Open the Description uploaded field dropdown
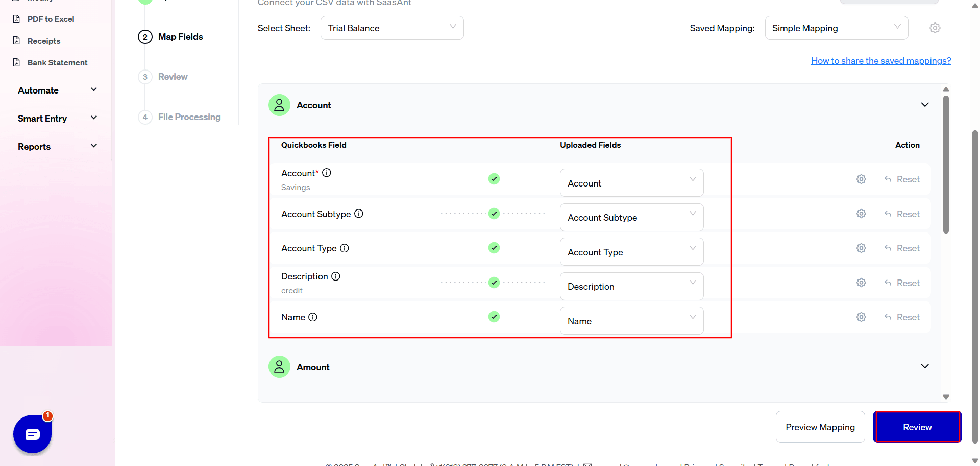This screenshot has height=466, width=980. pyautogui.click(x=631, y=286)
